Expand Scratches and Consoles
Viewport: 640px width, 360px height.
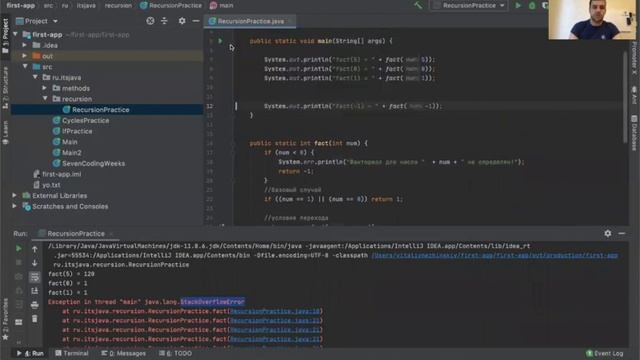pyautogui.click(x=15, y=206)
